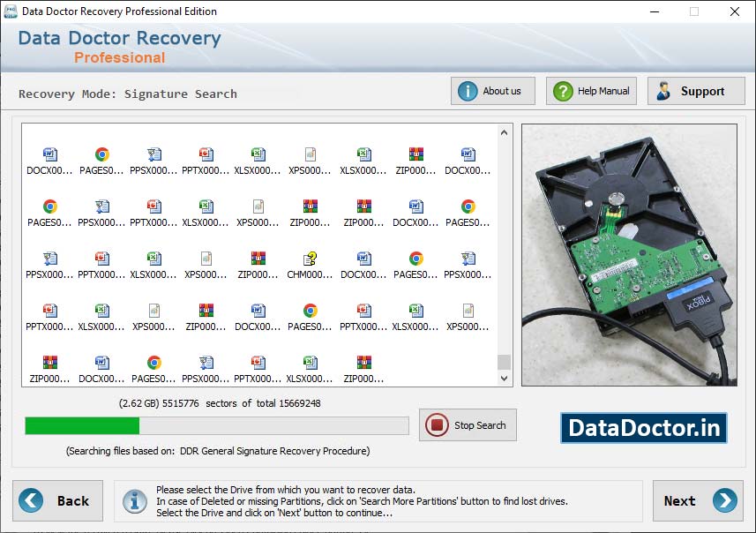Click the green recovery progress bar
This screenshot has width=756, height=533.
click(x=79, y=424)
